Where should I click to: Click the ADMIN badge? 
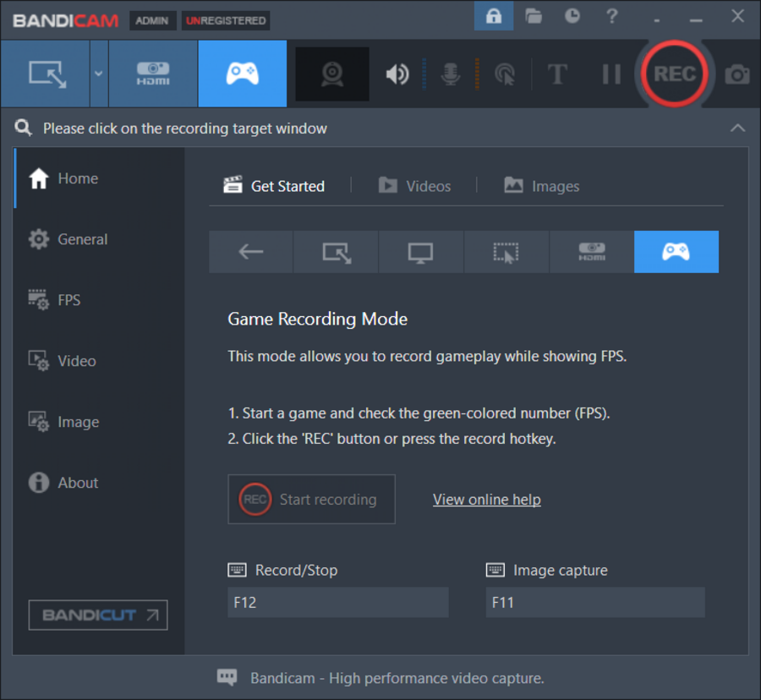[152, 21]
